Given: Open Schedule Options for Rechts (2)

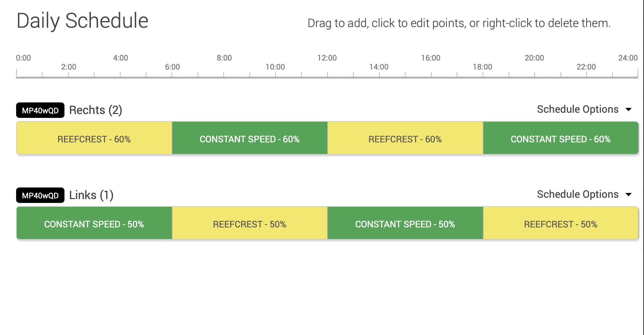Looking at the screenshot, I should pyautogui.click(x=584, y=110).
